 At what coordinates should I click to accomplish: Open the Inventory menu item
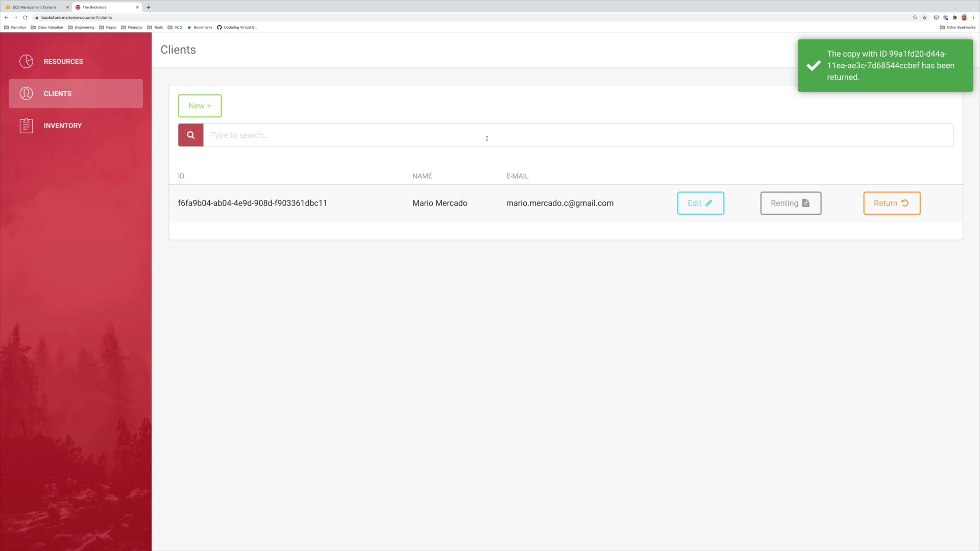[62, 126]
